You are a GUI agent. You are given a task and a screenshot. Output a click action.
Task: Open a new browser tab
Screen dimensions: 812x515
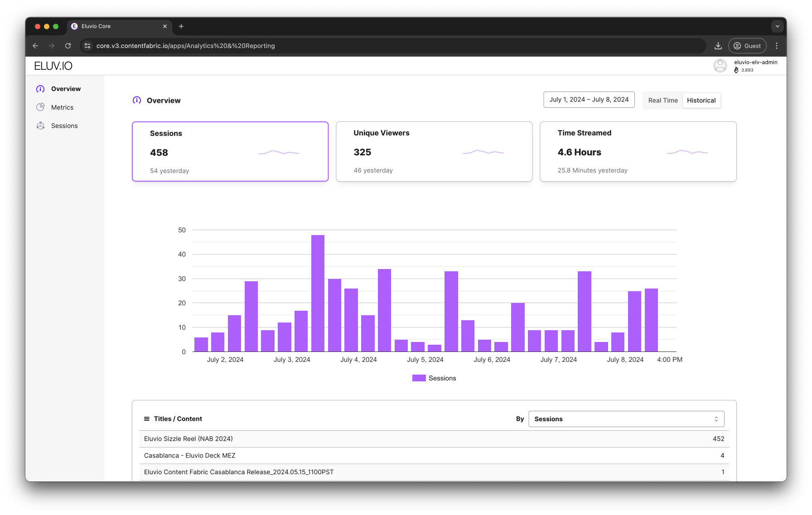coord(181,26)
